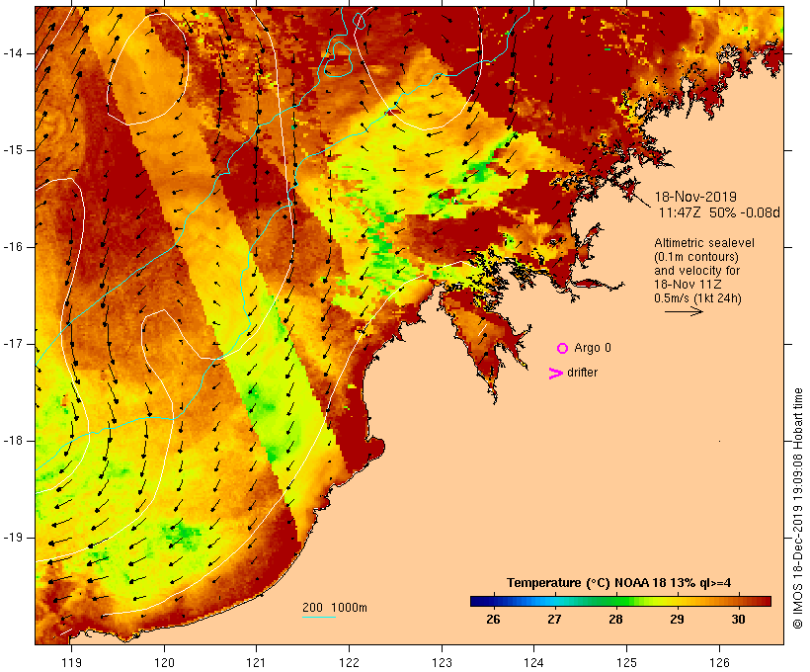The width and height of the screenshot is (810, 672).
Task: Click the longitude axis label 121
Action: click(x=256, y=663)
